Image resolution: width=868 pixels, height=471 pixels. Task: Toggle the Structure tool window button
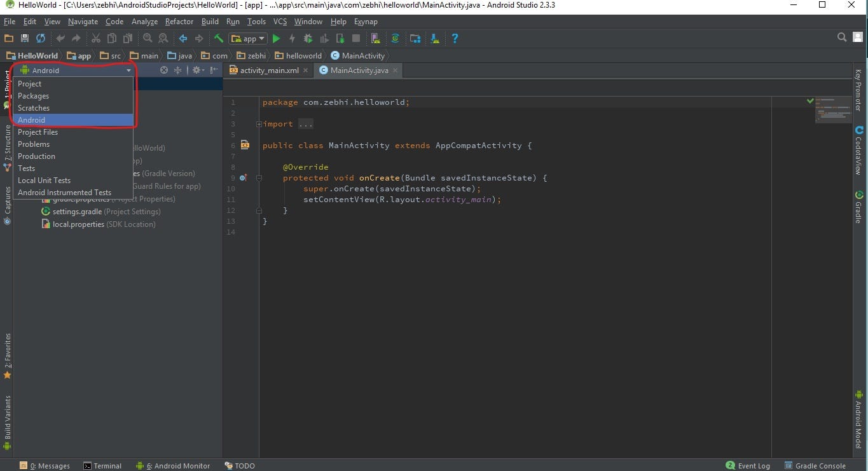tap(7, 148)
